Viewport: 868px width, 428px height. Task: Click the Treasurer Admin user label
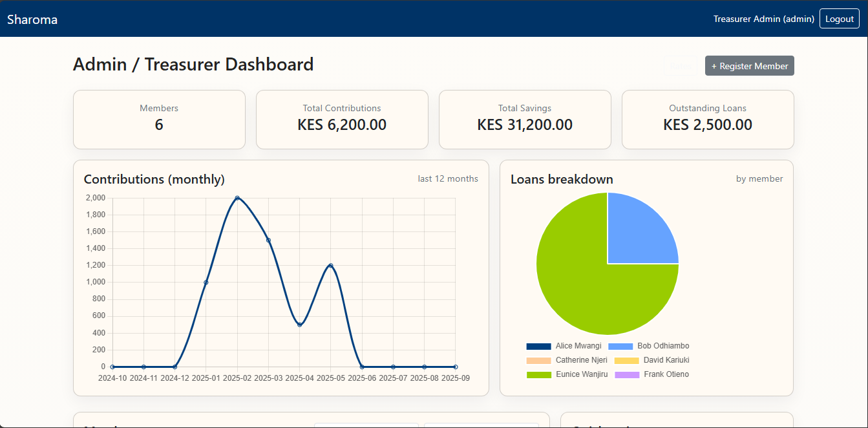pos(763,19)
